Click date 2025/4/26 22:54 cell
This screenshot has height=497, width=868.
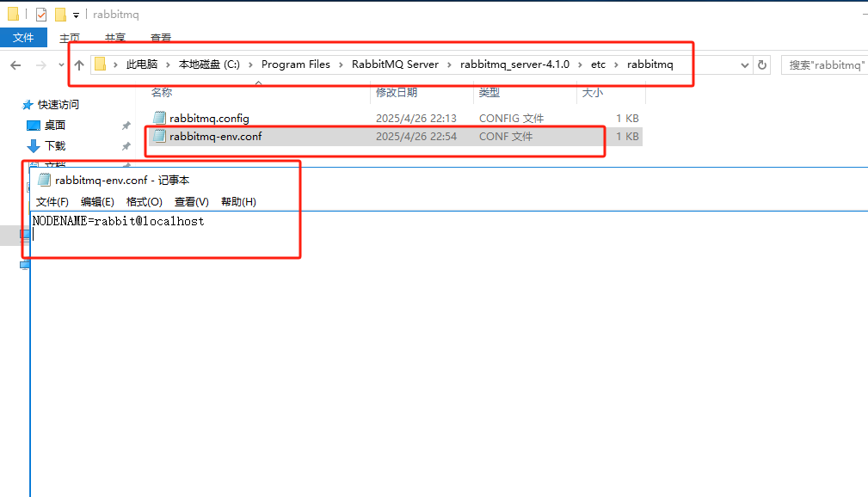pyautogui.click(x=416, y=136)
